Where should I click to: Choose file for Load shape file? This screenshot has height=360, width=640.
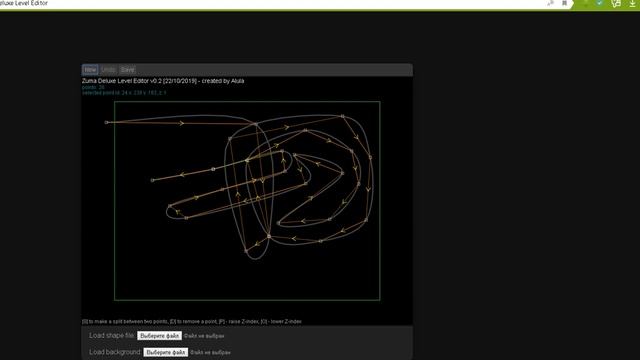[159, 336]
